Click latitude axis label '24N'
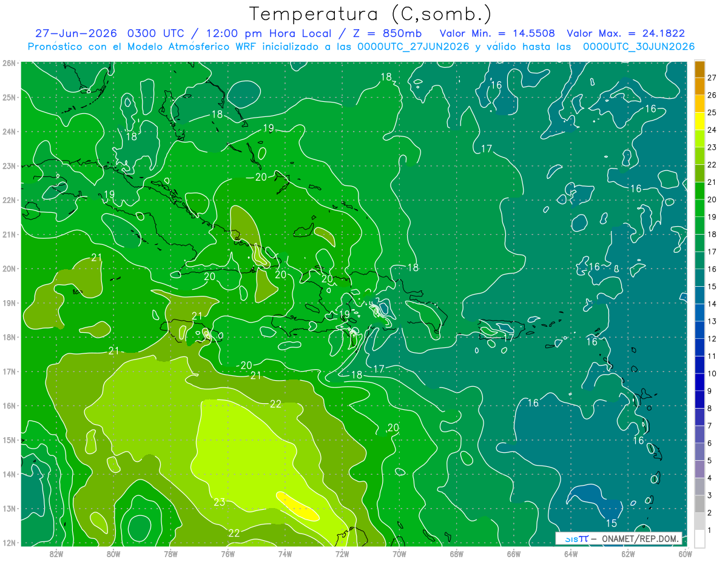 (x=8, y=132)
